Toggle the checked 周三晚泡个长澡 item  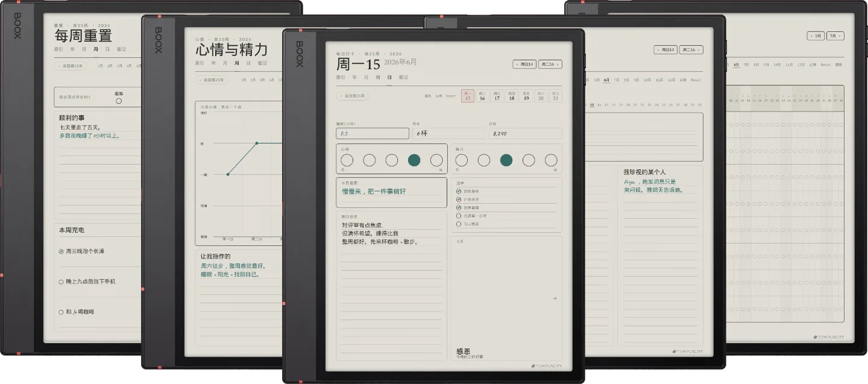(61, 251)
